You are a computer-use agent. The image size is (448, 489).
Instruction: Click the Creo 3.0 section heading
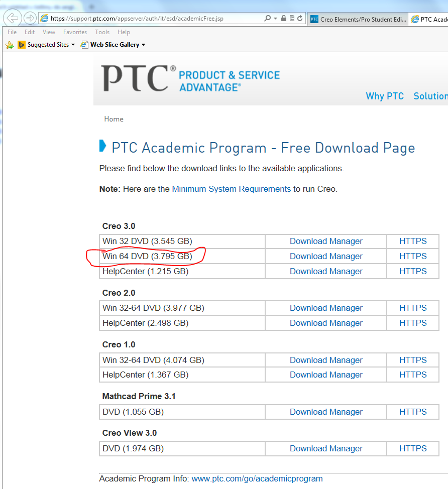tap(119, 226)
